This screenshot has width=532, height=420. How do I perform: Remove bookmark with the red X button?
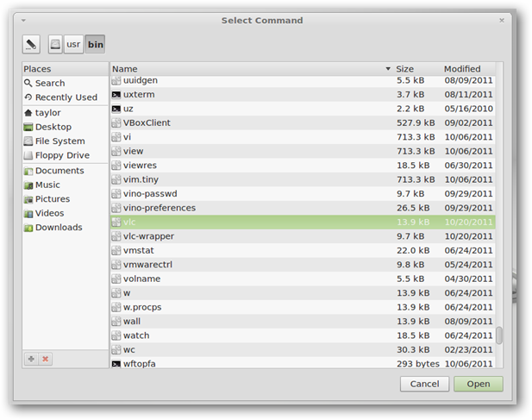[x=46, y=359]
